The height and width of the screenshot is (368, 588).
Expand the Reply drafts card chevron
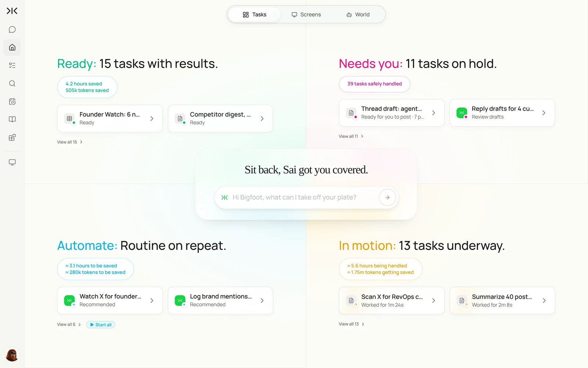[x=544, y=113]
